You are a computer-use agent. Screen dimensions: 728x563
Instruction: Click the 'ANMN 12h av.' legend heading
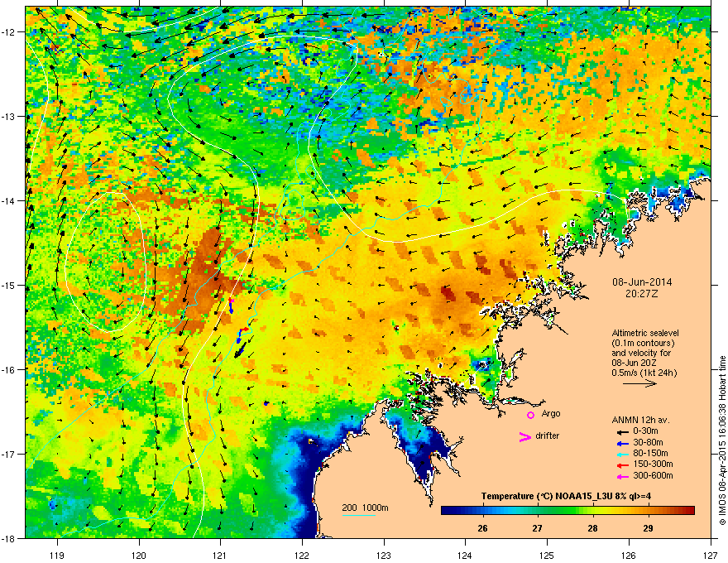(x=641, y=420)
